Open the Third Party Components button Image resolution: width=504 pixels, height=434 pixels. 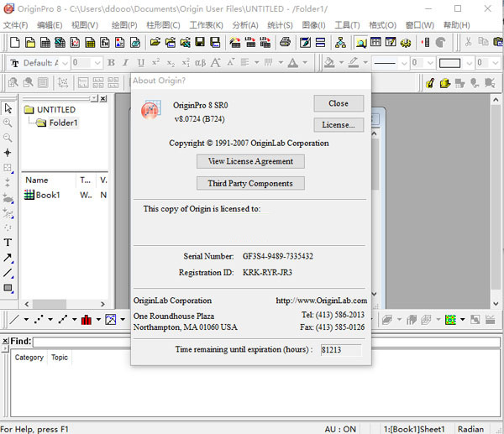250,183
